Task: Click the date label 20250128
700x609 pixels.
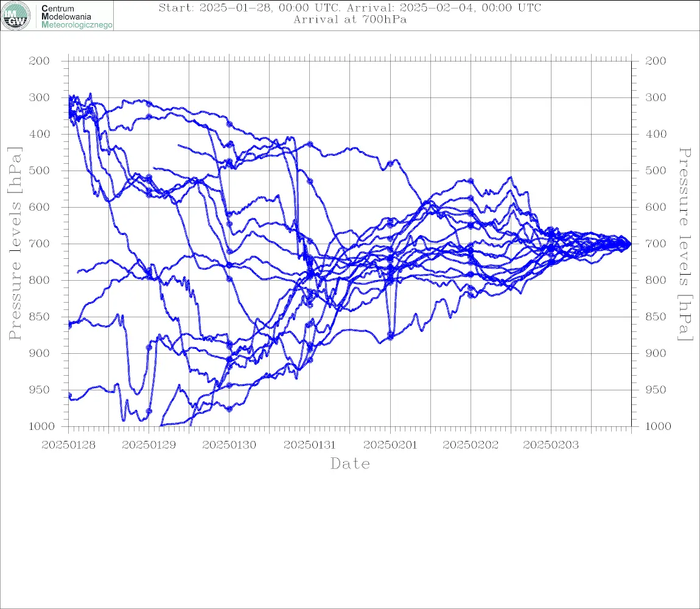Action: 68,445
